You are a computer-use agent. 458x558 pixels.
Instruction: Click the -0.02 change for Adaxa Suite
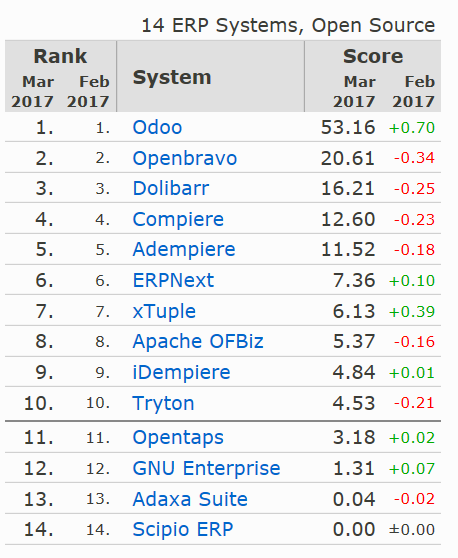pyautogui.click(x=414, y=499)
